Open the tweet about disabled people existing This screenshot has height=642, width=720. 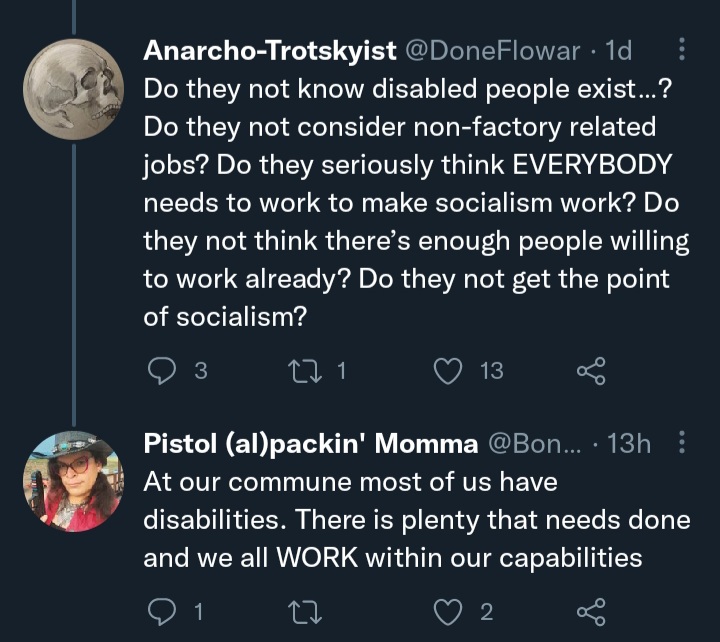[416, 203]
